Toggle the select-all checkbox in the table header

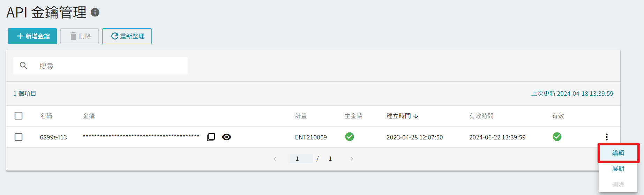click(18, 116)
